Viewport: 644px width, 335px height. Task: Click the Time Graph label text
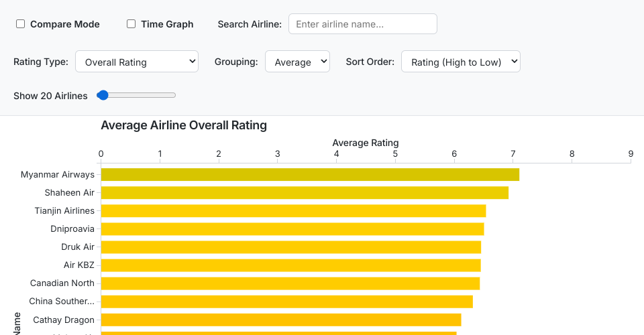click(x=167, y=24)
